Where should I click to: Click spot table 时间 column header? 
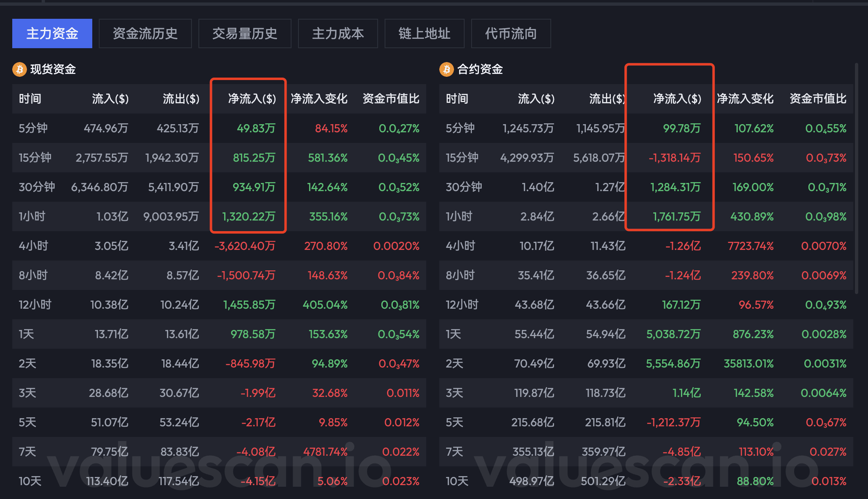pos(30,99)
